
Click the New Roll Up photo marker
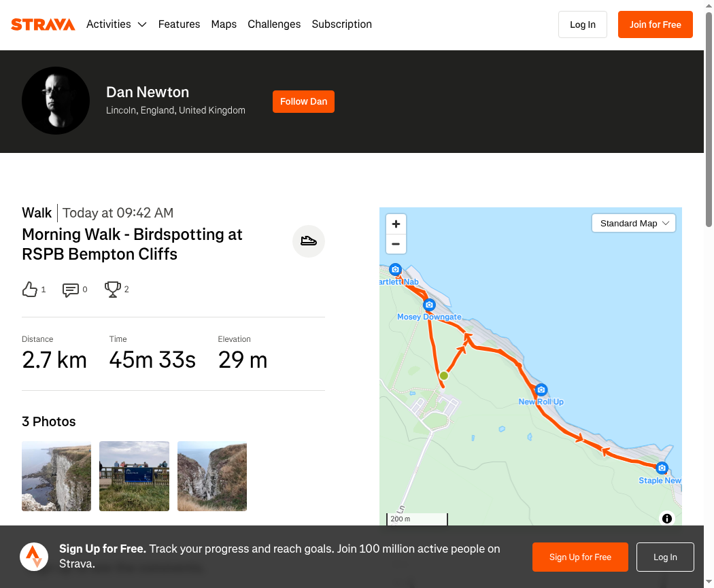click(541, 390)
